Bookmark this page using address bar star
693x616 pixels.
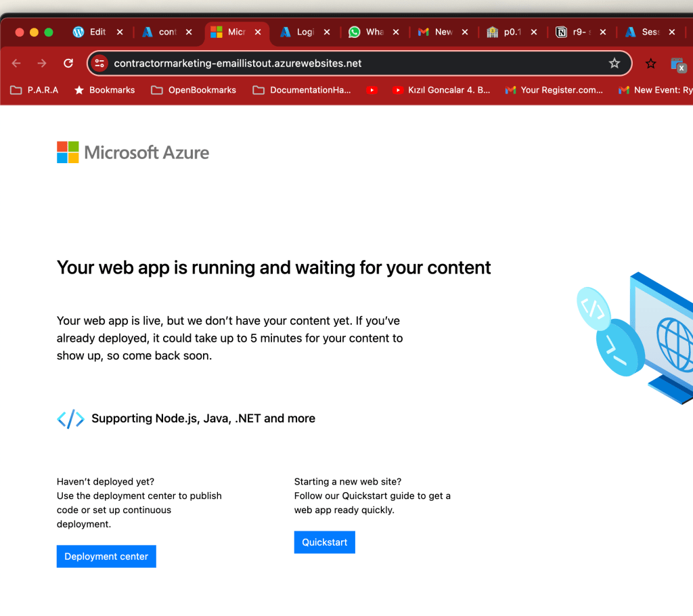click(614, 63)
